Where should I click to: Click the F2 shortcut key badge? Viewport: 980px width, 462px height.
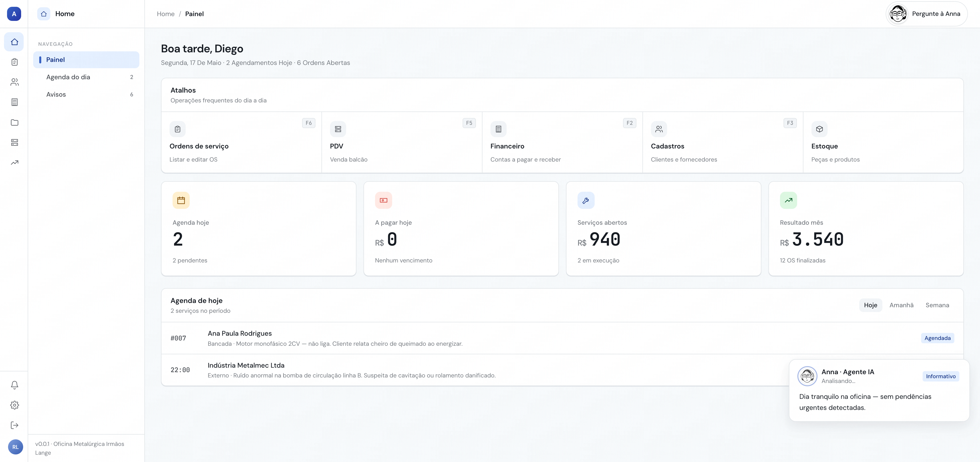coord(630,123)
